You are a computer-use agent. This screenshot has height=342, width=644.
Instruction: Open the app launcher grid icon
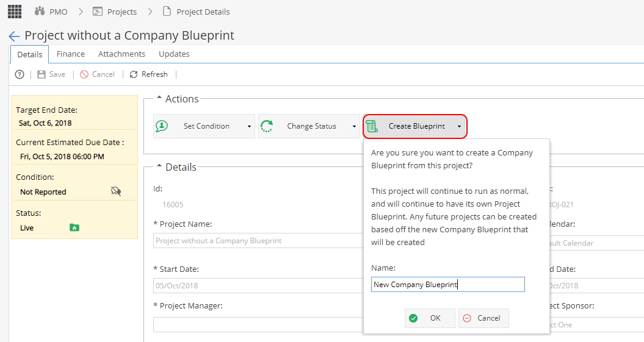click(x=15, y=12)
